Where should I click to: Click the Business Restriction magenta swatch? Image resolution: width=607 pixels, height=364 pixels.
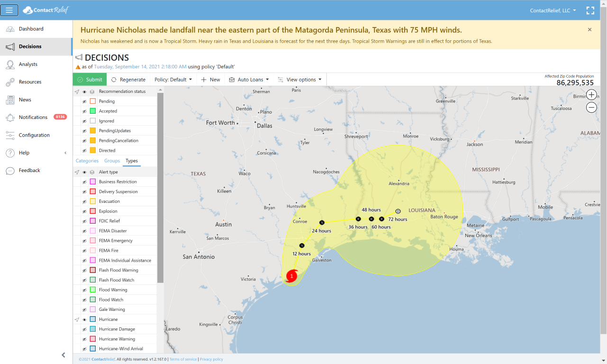pos(92,182)
